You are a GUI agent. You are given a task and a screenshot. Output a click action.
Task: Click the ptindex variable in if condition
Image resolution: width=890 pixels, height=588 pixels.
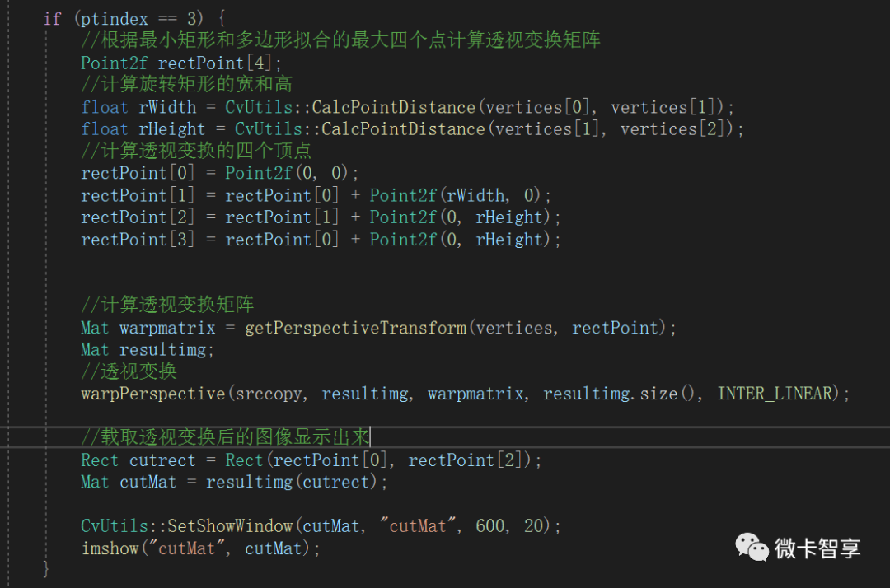pyautogui.click(x=114, y=19)
